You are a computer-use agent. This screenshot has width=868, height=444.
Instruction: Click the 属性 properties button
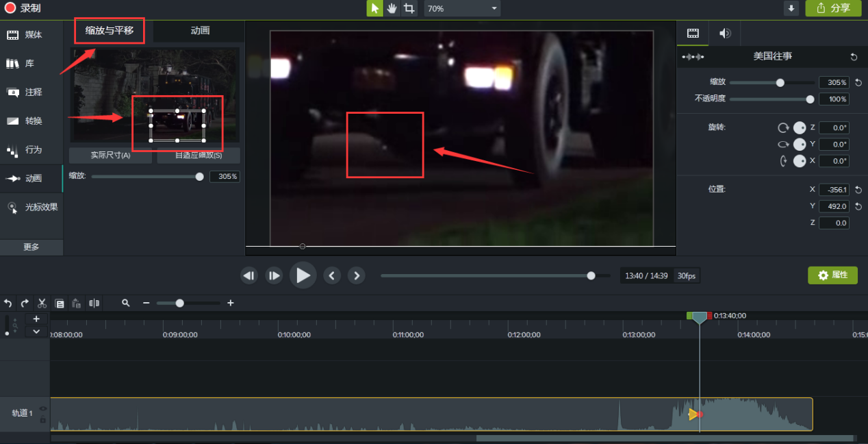(x=832, y=275)
